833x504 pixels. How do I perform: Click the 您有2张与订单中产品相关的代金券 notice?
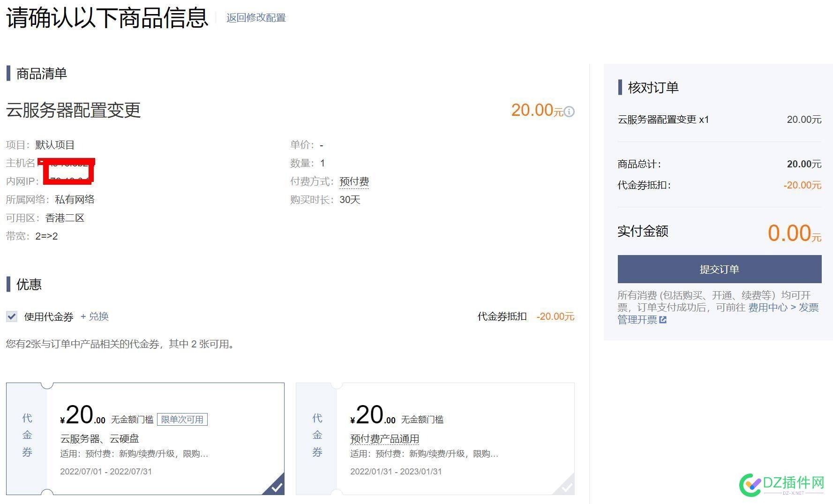[x=121, y=344]
